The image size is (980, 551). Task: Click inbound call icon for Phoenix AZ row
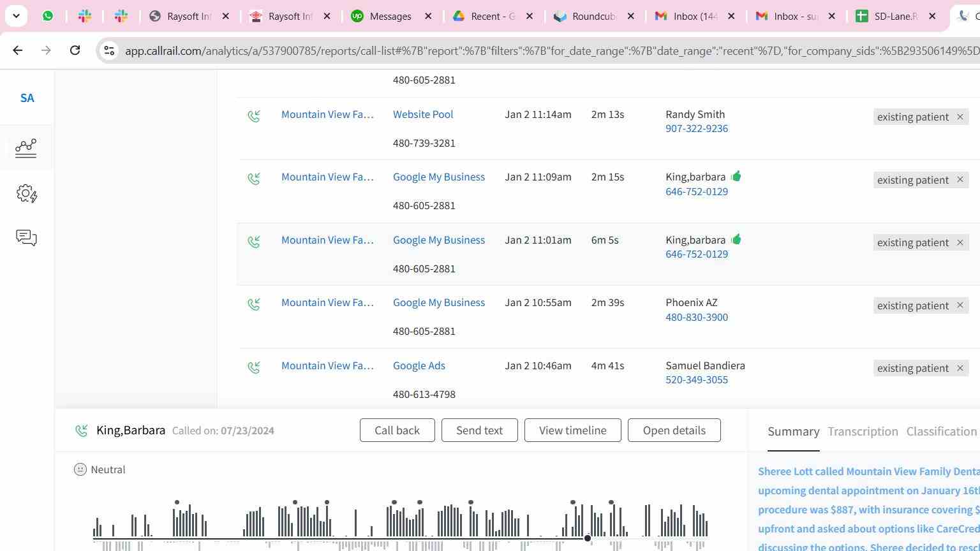[x=254, y=304]
